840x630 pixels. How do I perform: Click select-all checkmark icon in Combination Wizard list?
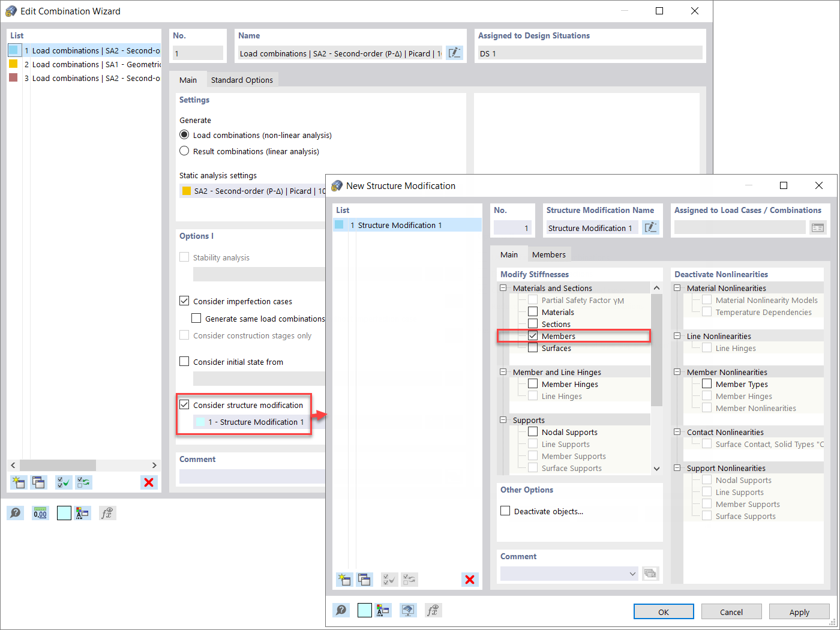[x=64, y=482]
